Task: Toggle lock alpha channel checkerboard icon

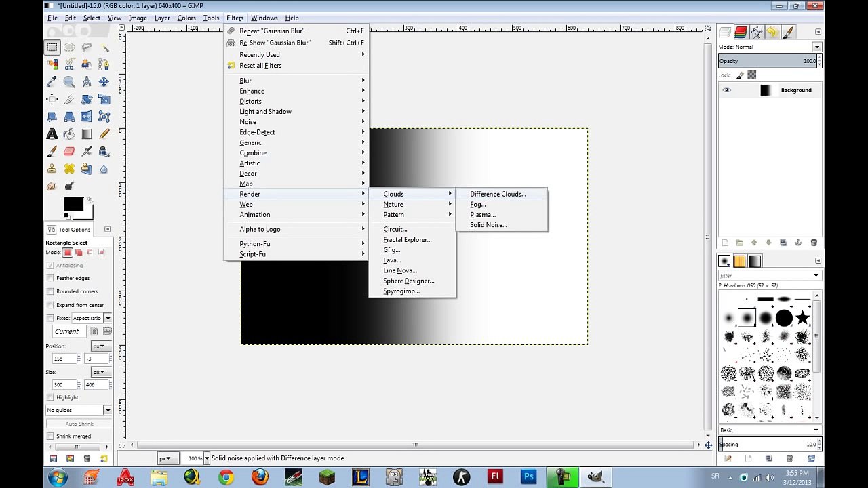Action: click(751, 75)
